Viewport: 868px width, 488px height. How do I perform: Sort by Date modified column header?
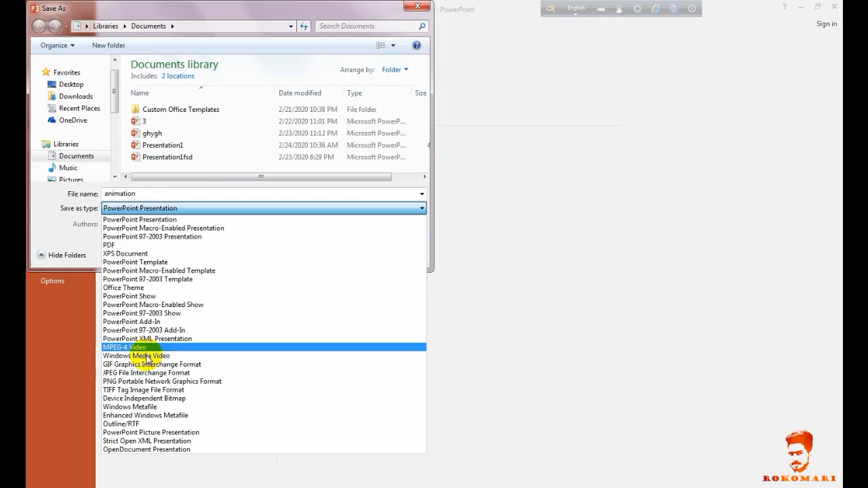tap(300, 93)
